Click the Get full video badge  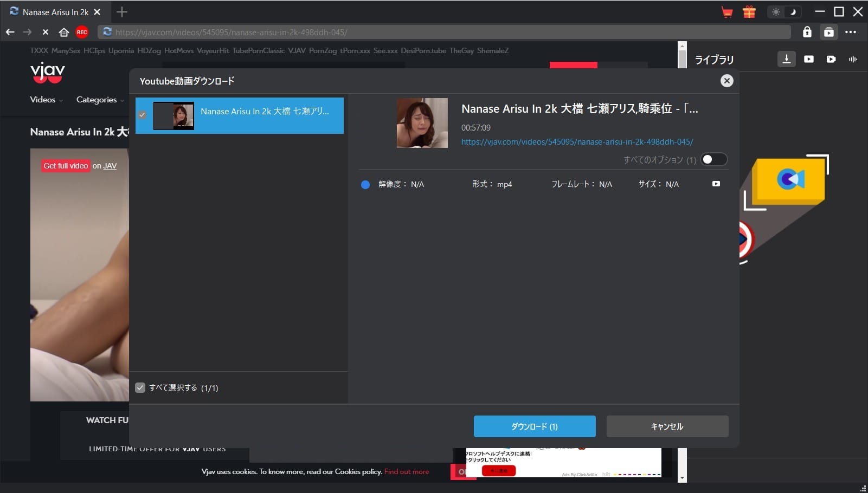click(x=66, y=166)
